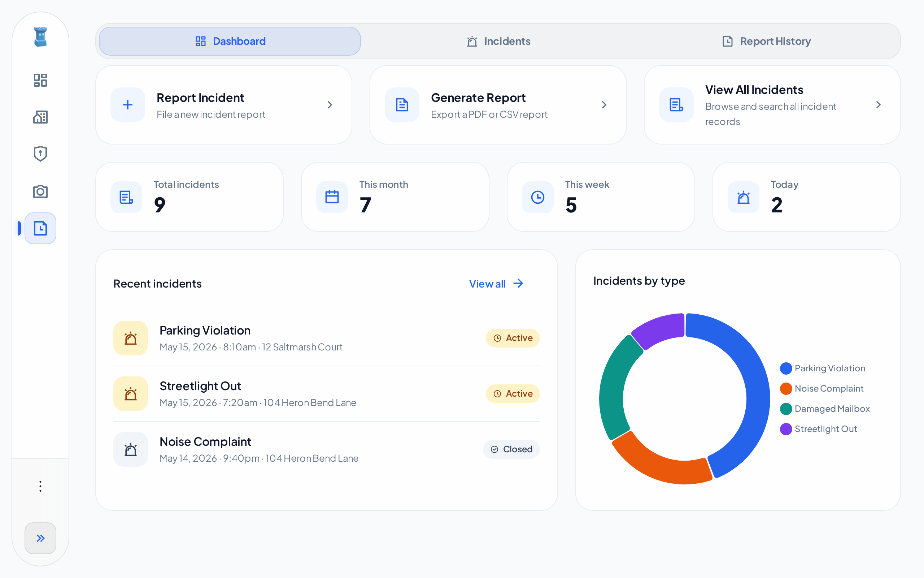Open the Noise Complaint incident title
The width and height of the screenshot is (924, 578).
[205, 442]
